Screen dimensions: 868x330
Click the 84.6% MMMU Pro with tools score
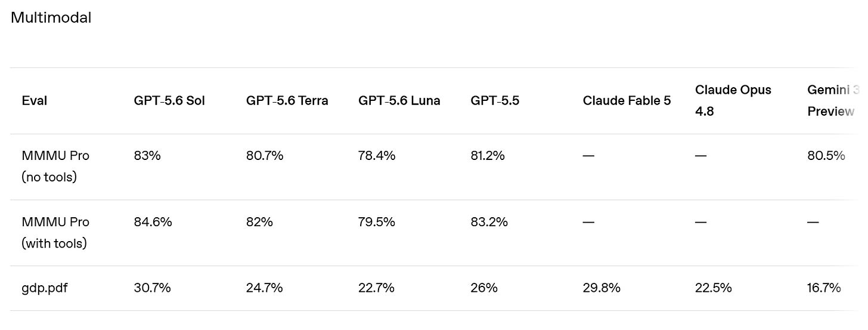(153, 222)
